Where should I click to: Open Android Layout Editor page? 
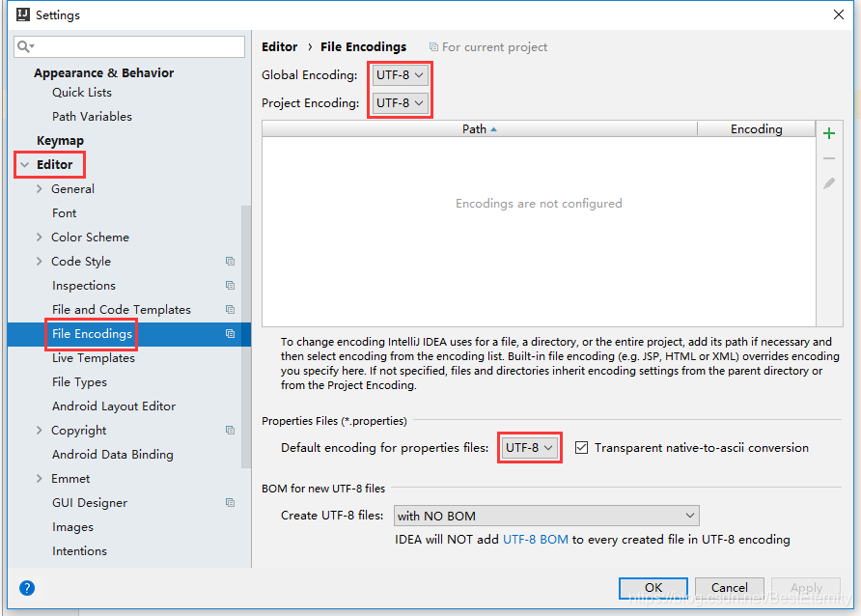point(114,406)
